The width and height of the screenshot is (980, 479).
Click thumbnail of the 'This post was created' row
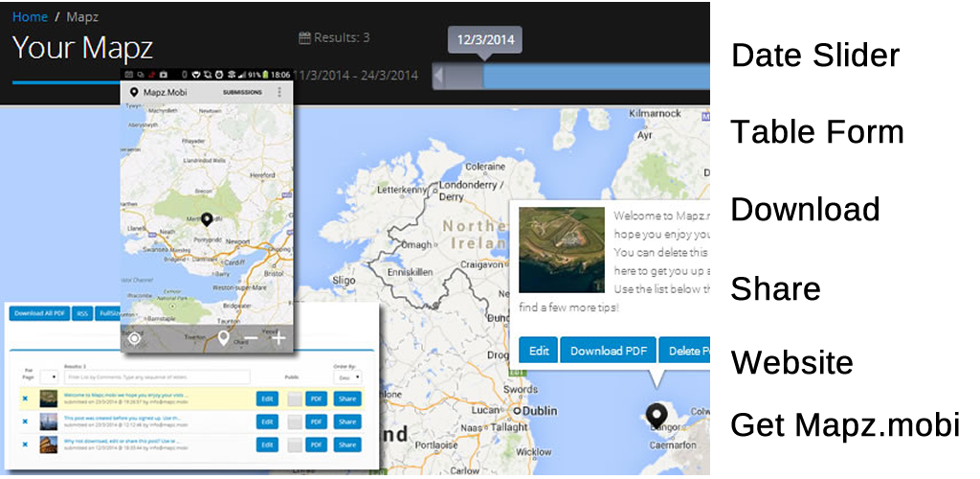tap(48, 422)
